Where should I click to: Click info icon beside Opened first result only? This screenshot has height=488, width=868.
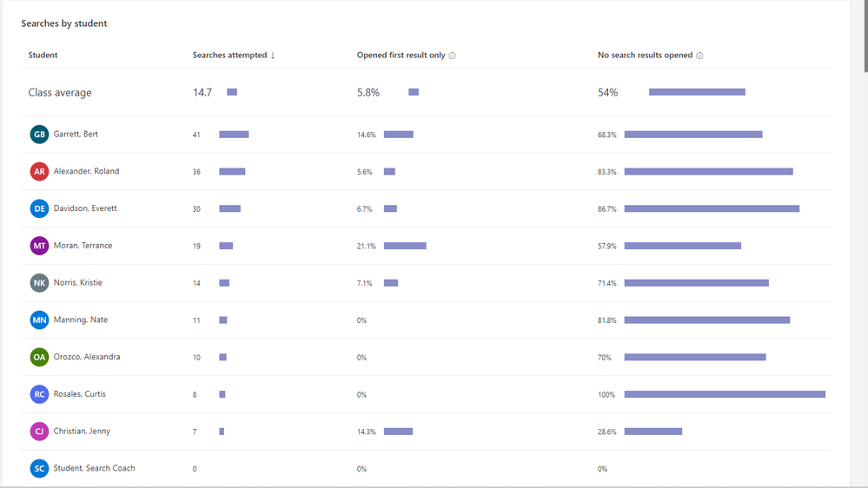[453, 56]
